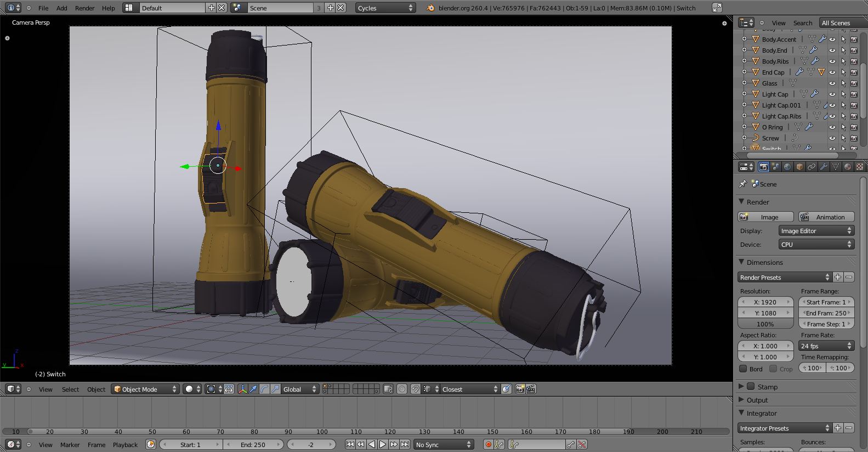Enable the Bord checkbox
The image size is (868, 452).
[x=744, y=369]
